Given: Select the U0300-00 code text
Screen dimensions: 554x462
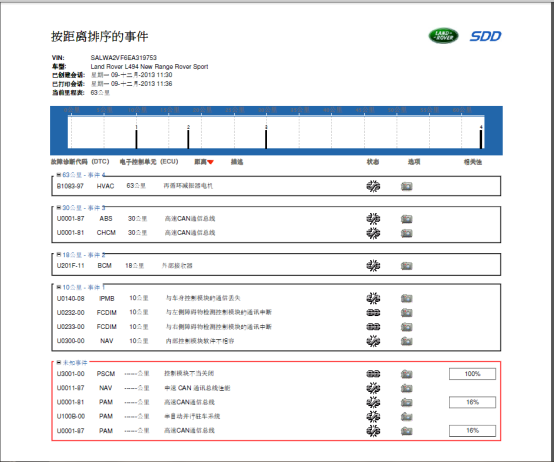Looking at the screenshot, I should click(71, 341).
